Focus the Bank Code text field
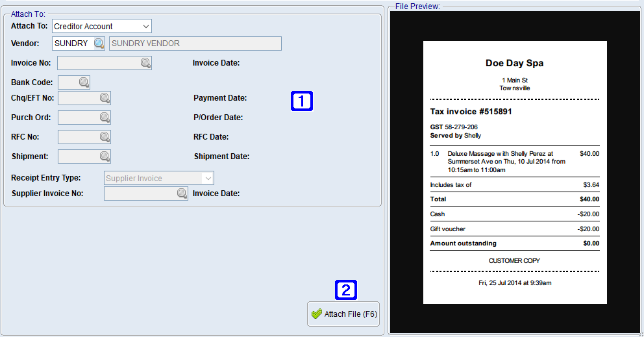This screenshot has width=644, height=337. (x=68, y=82)
